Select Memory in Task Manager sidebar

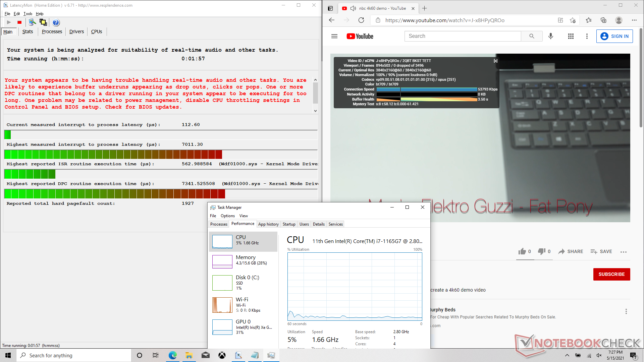(x=243, y=260)
